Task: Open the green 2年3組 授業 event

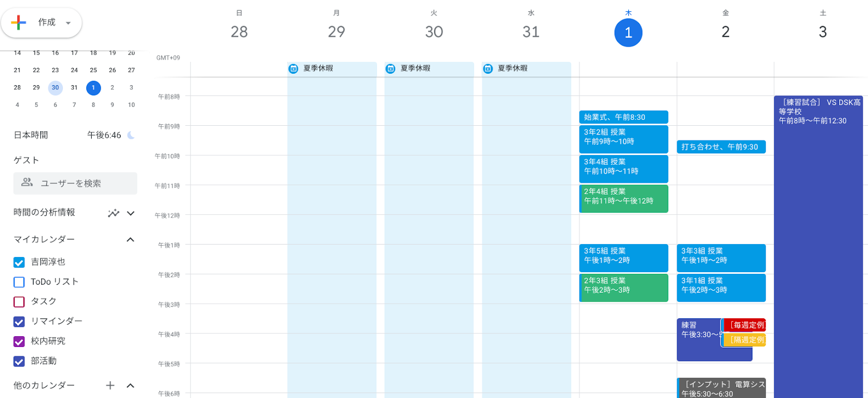Action: point(624,288)
